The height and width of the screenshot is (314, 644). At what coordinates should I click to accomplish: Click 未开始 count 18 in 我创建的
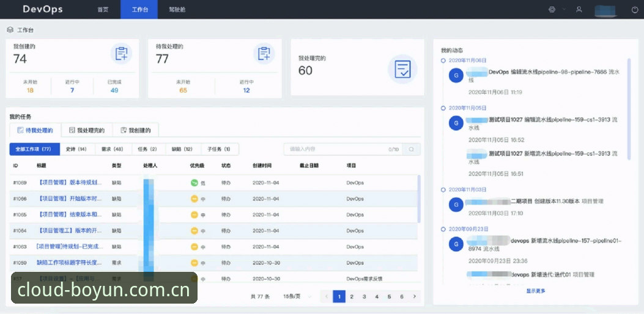(30, 90)
